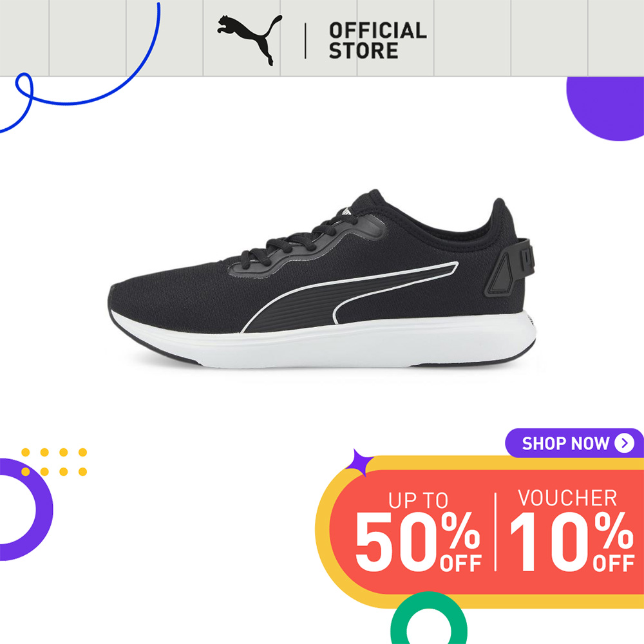644x644 pixels.
Task: Click the white divider between discount offers
Action: pyautogui.click(x=495, y=531)
